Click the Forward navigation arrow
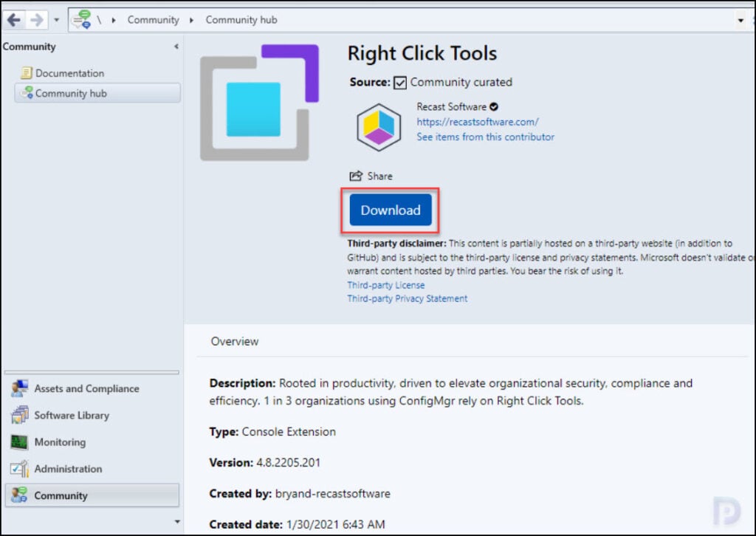Image resolution: width=756 pixels, height=536 pixels. point(37,20)
